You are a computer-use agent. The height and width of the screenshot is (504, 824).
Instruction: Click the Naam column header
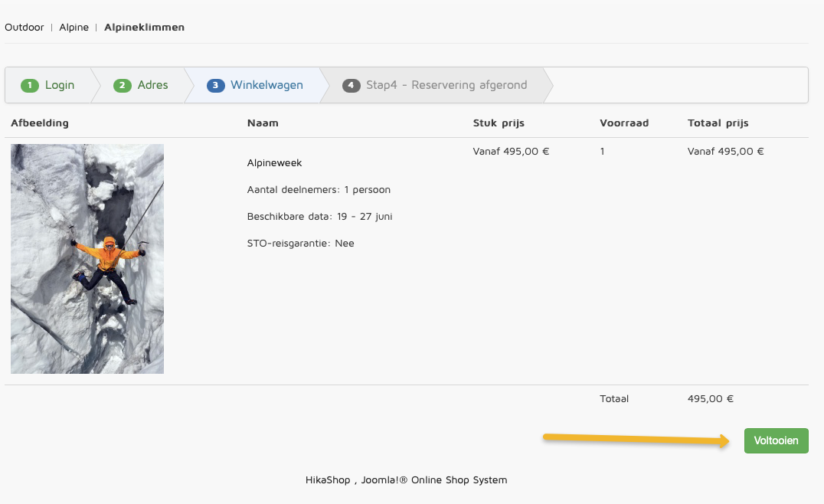[x=263, y=123]
